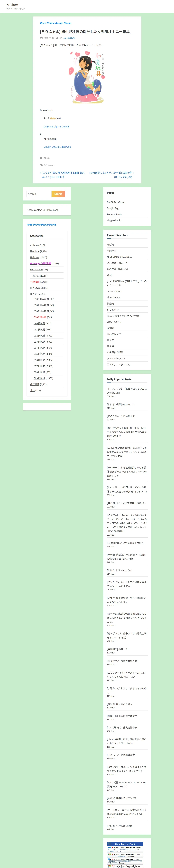This screenshot has height=868, width=174.
Task: Open the H-Game category
Action: click(35, 258)
